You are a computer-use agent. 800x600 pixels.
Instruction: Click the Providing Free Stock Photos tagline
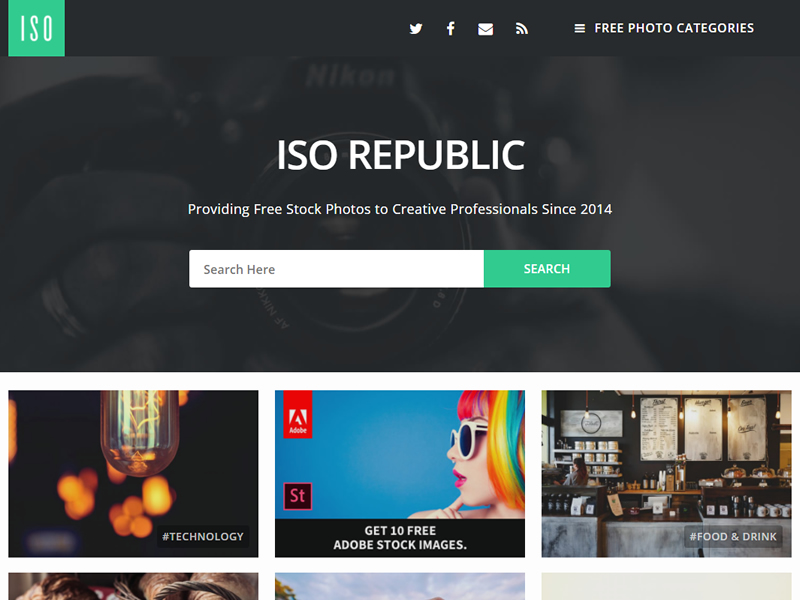pos(400,209)
